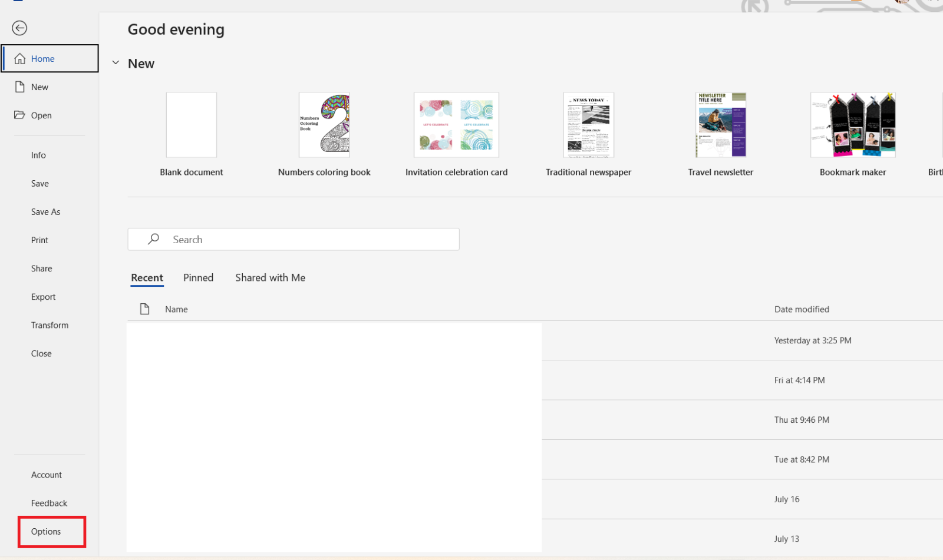Open the Export page
The width and height of the screenshot is (943, 560).
point(44,297)
